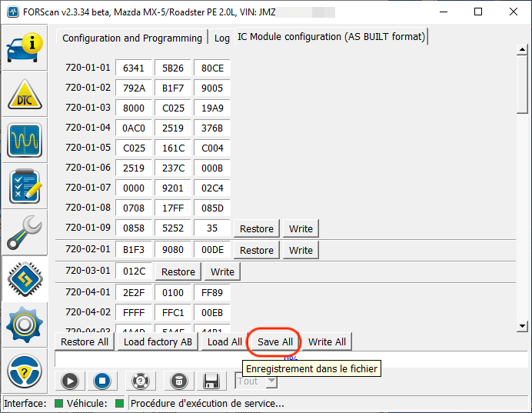This screenshot has height=413, width=532.
Task: Click the trash delete icon
Action: (179, 381)
